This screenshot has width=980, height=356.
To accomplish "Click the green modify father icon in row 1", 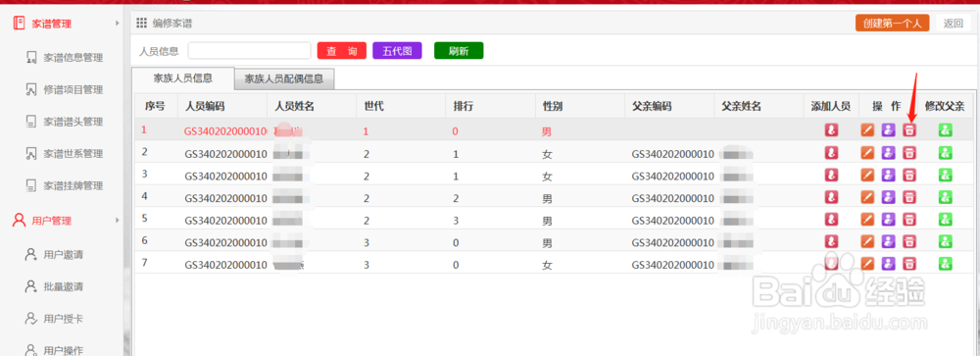I will 945,130.
